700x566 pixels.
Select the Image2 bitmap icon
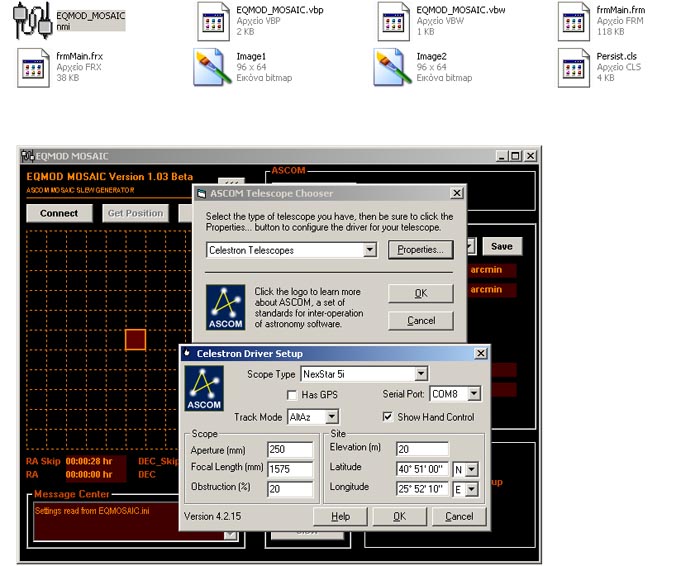click(393, 67)
